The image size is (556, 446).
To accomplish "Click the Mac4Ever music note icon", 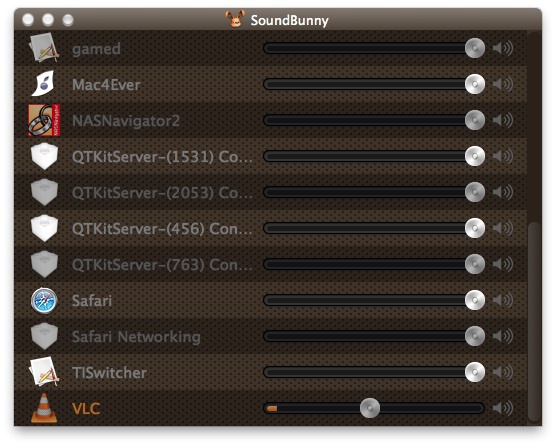I will [43, 84].
